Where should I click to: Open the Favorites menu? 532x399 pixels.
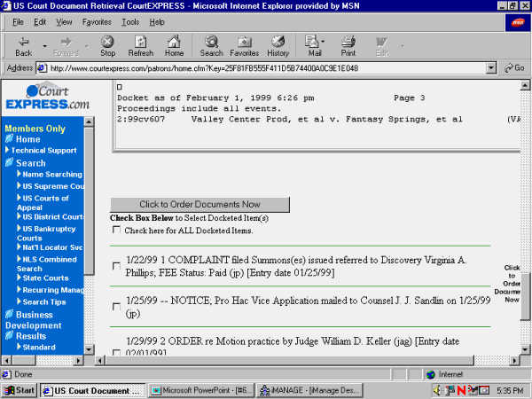point(96,21)
